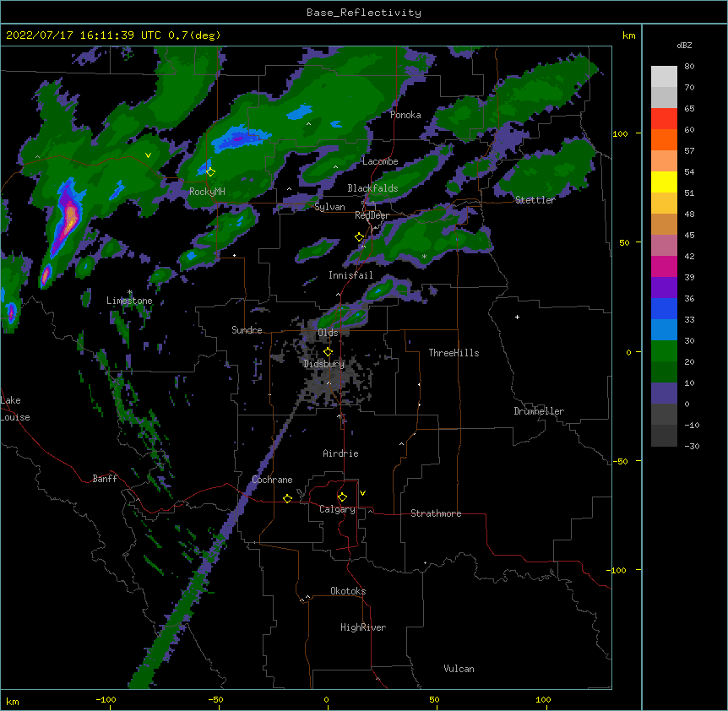
Task: Click the dBZ legend heading
Action: tap(684, 46)
